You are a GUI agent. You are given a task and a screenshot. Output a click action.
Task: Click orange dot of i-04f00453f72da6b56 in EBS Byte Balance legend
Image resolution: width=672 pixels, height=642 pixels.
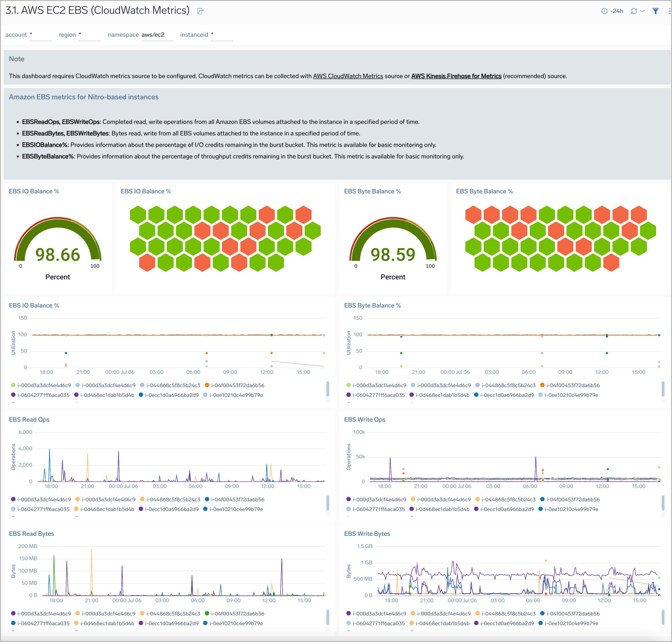pos(542,385)
